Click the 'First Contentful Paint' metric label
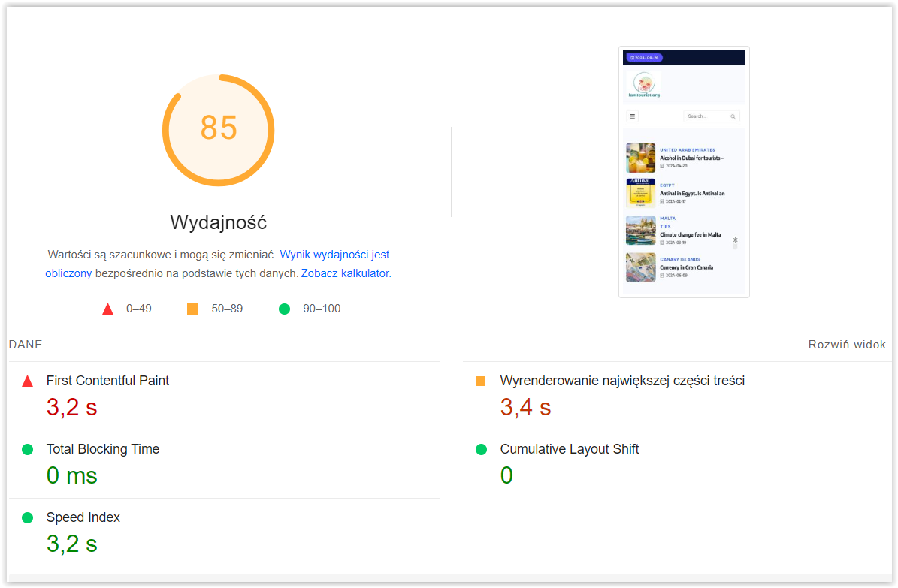 (107, 381)
